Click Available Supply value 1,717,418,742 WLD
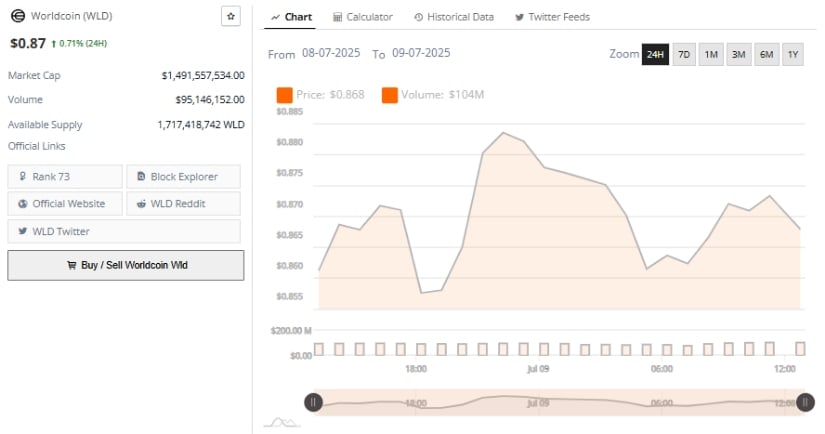Image resolution: width=825 pixels, height=434 pixels. [201, 125]
